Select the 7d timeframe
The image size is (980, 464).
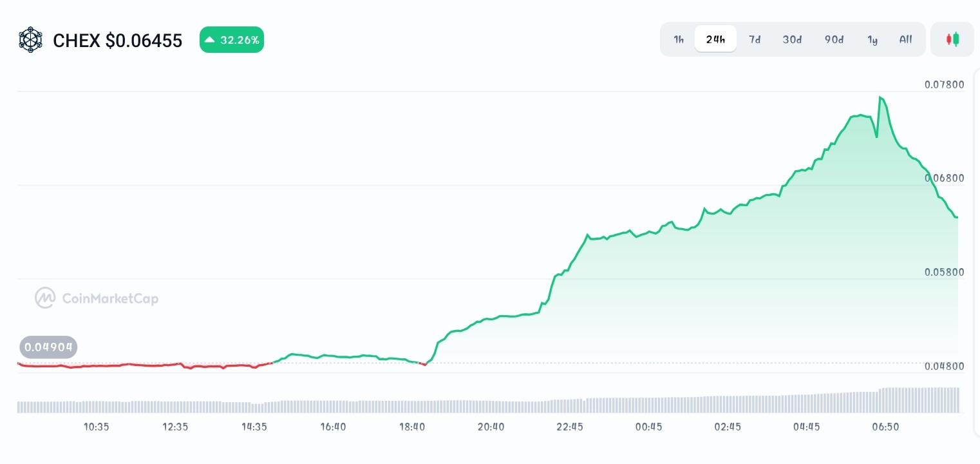tap(755, 39)
